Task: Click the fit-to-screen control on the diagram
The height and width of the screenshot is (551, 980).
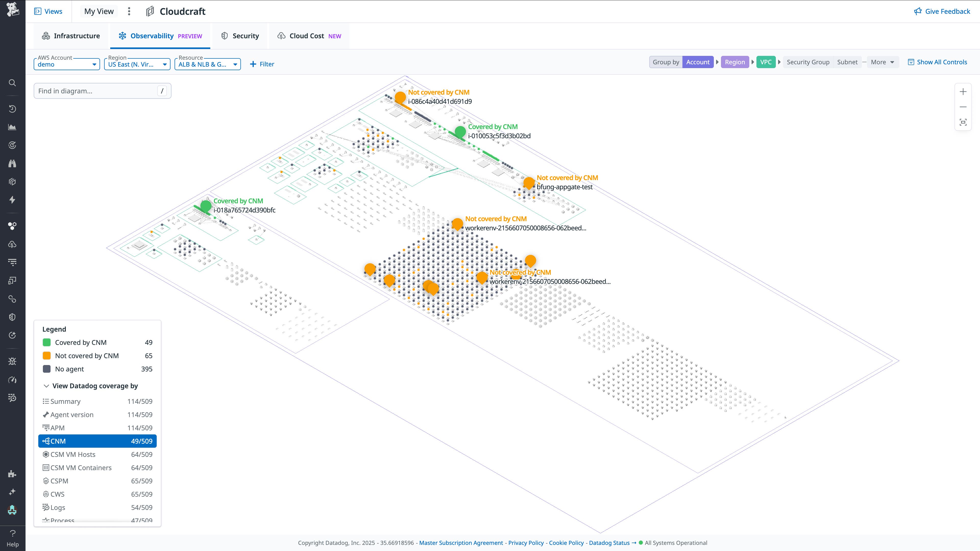Action: [x=963, y=122]
